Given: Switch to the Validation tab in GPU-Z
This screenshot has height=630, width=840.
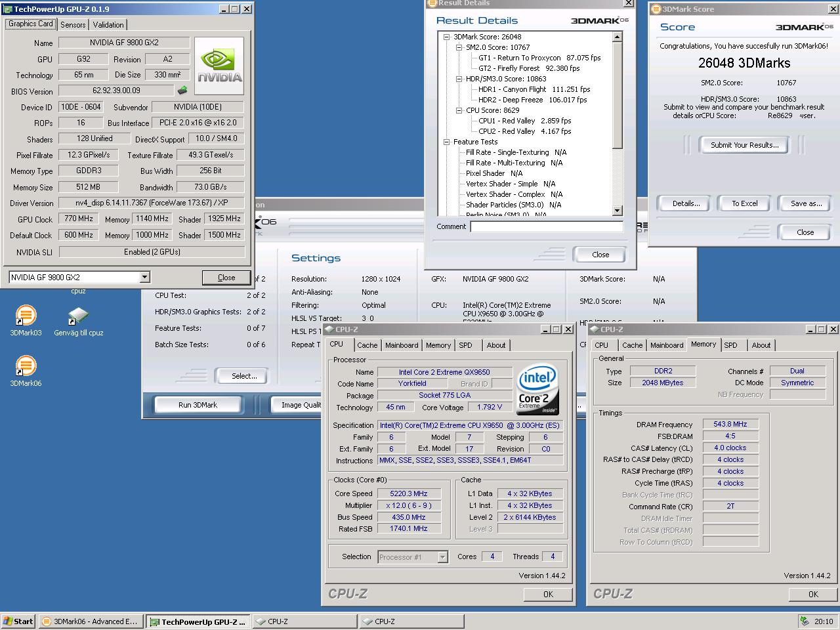Looking at the screenshot, I should [x=108, y=24].
